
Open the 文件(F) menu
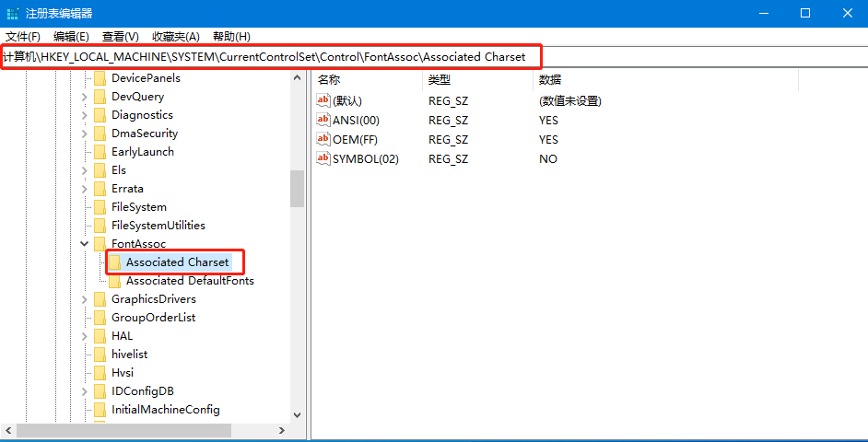tap(23, 37)
